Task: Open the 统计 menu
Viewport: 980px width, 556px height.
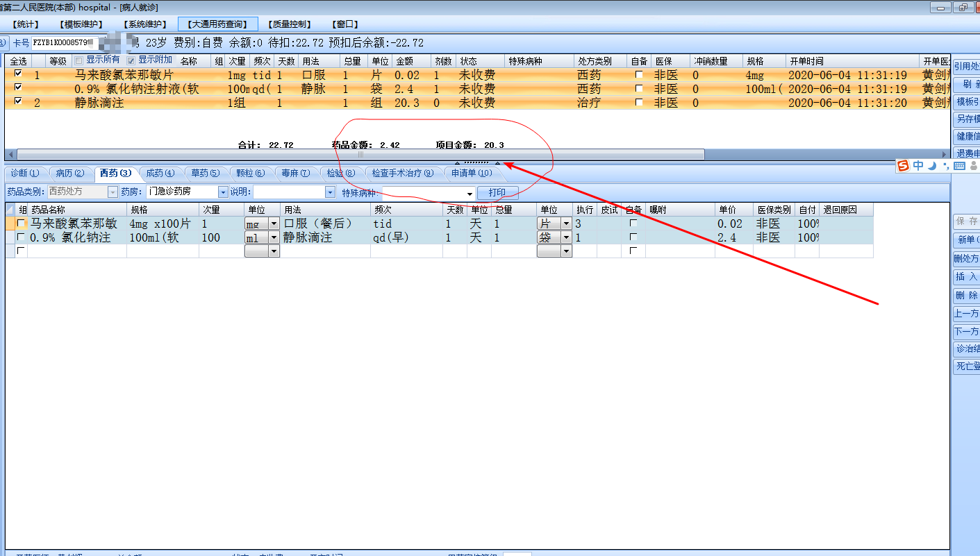Action: 26,24
